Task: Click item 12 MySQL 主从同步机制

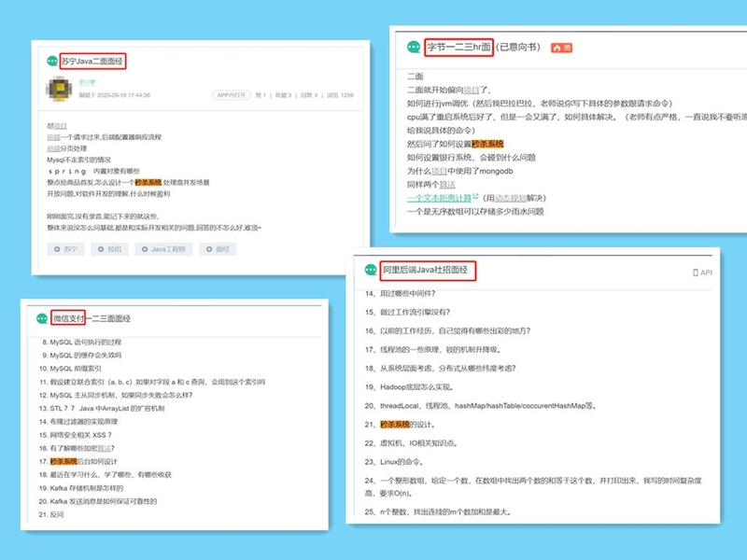Action: [x=116, y=395]
